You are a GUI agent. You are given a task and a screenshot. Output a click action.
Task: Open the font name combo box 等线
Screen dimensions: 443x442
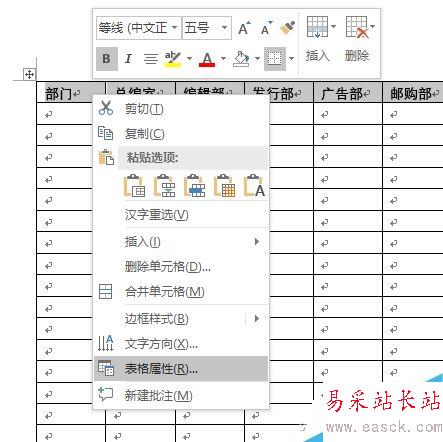click(x=139, y=28)
